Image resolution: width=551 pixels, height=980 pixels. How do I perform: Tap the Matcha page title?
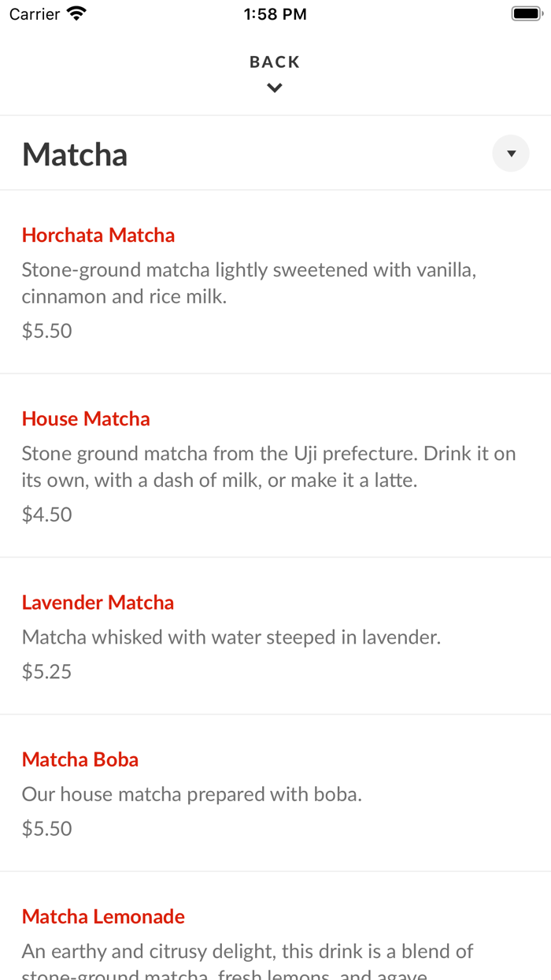(75, 154)
